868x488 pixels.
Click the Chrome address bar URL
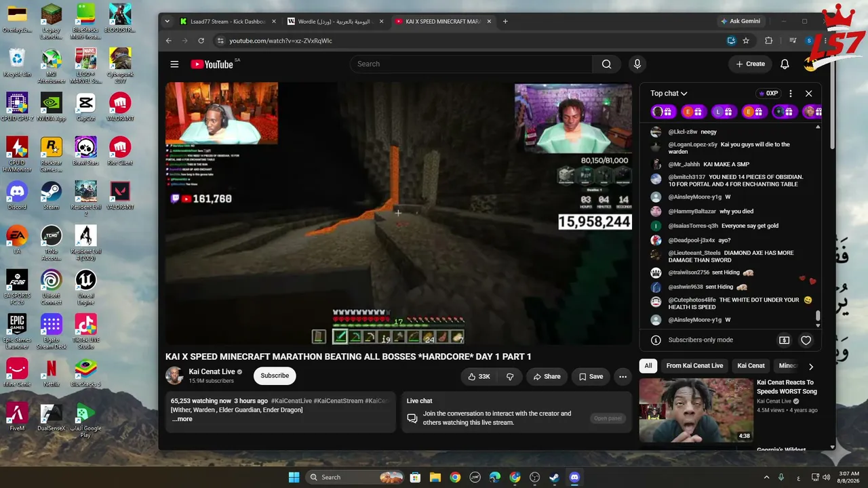(x=281, y=41)
